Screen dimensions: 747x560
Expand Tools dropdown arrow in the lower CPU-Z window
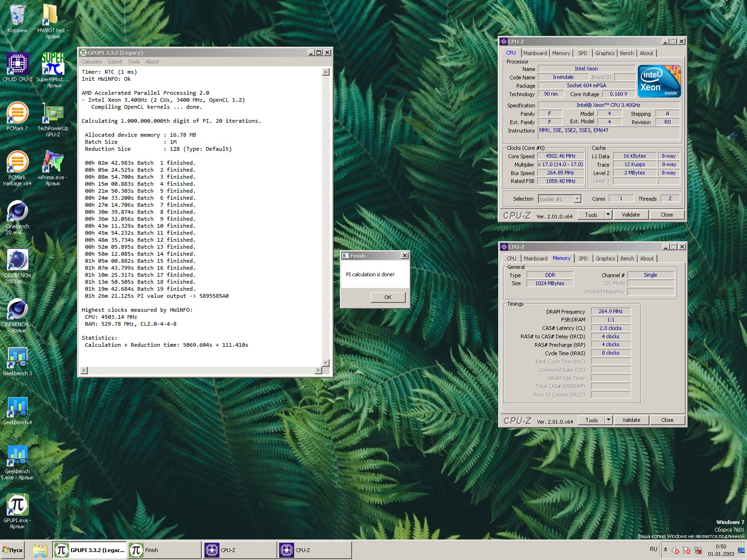[608, 420]
